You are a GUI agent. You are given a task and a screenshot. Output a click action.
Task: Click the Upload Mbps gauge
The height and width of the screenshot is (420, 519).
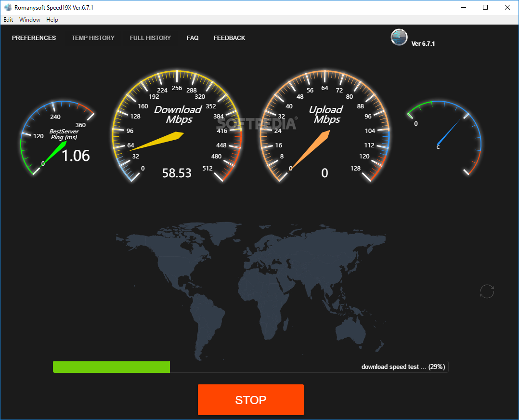click(x=324, y=126)
